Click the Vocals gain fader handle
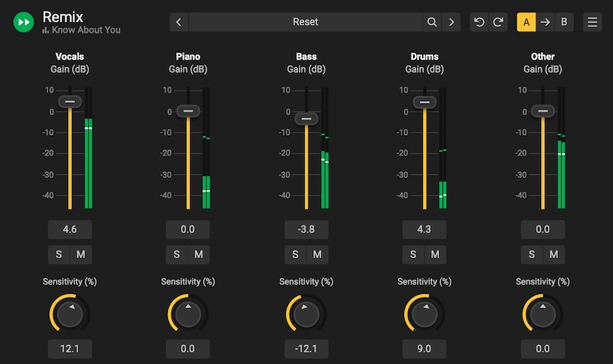 point(70,101)
